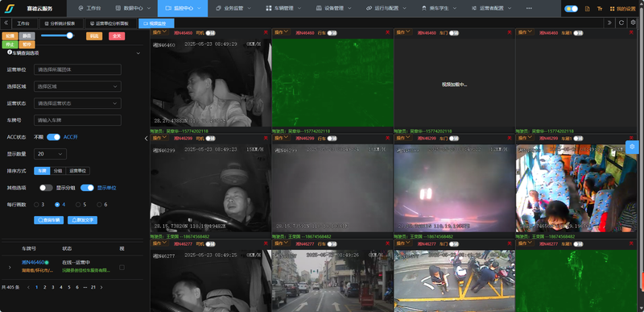Check the checkbox for vehicle 湘N46460 row
The image size is (644, 312).
tap(122, 267)
